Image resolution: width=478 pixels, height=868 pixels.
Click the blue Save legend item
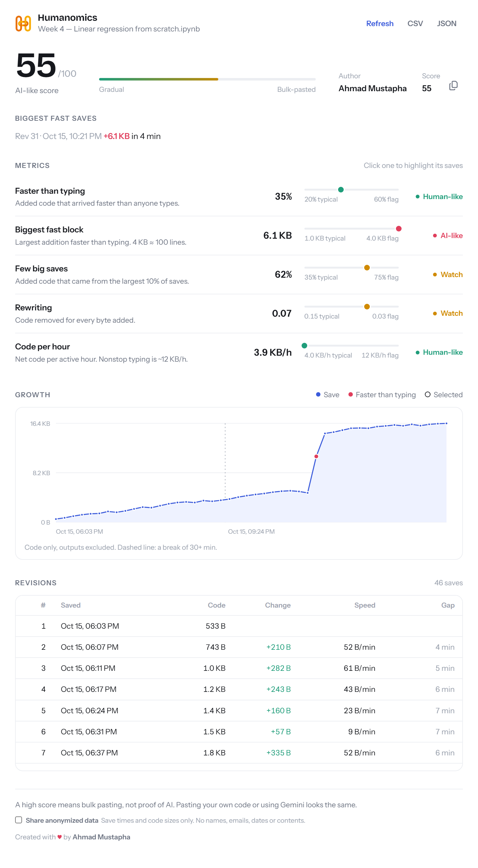click(327, 395)
